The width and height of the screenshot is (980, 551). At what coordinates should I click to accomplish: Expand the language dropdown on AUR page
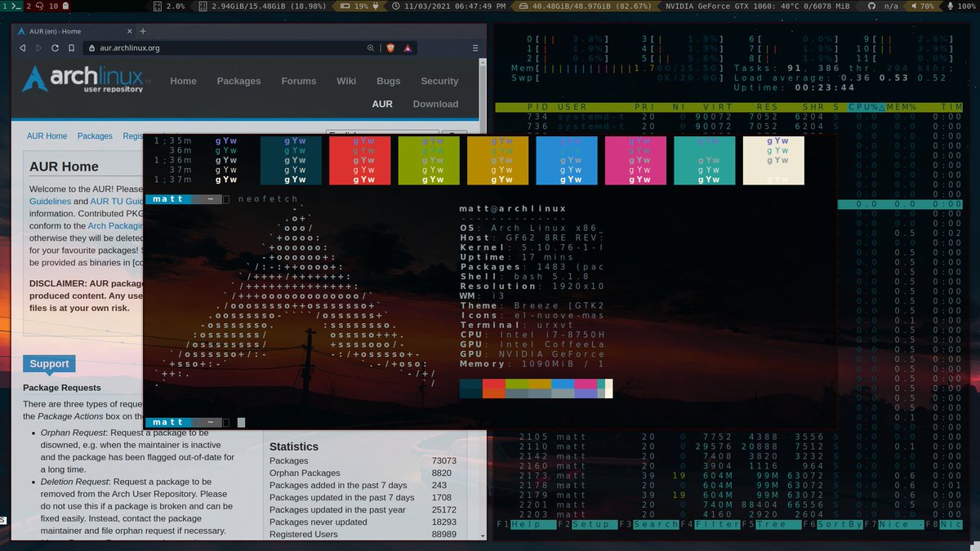tap(382, 133)
